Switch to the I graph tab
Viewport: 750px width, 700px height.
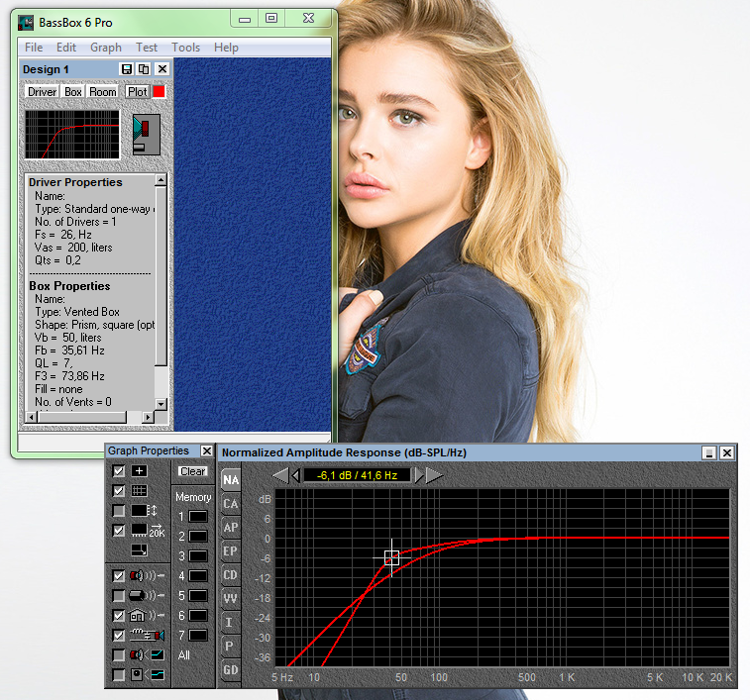click(231, 622)
